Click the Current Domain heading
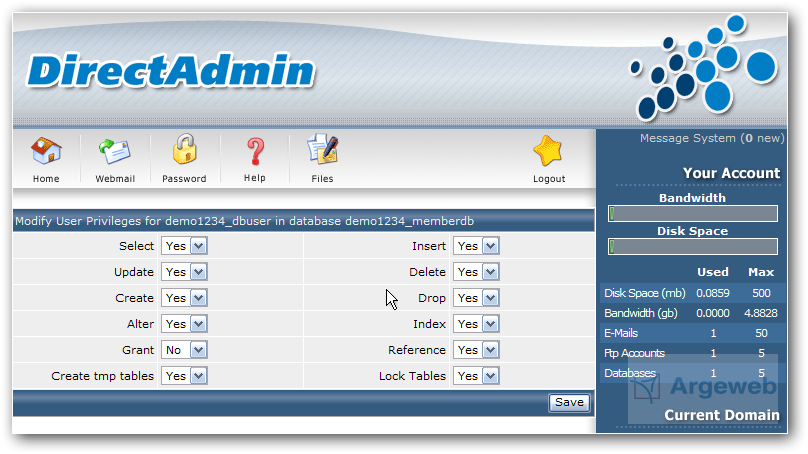 pyautogui.click(x=721, y=415)
